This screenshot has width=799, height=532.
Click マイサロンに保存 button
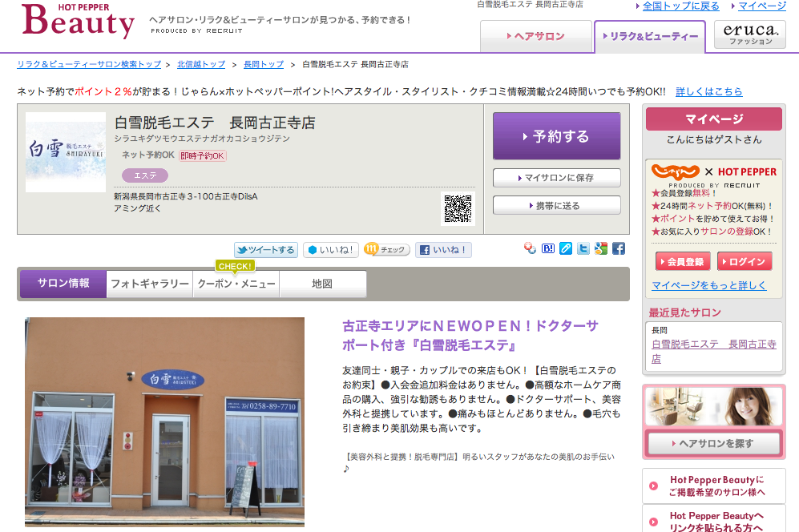tap(556, 178)
